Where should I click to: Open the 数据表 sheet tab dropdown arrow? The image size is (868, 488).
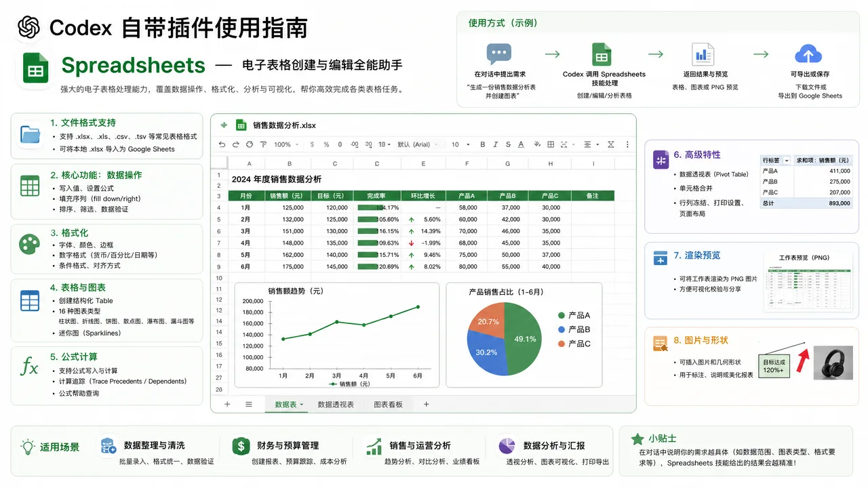point(301,405)
